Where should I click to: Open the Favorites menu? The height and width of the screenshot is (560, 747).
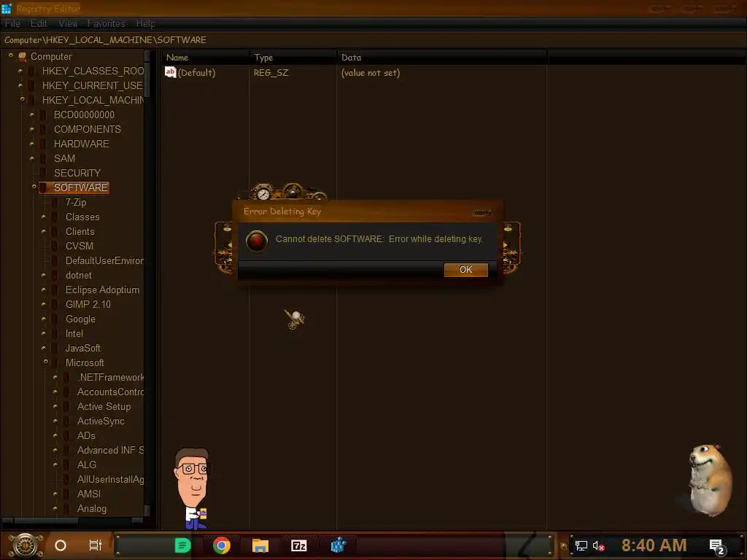pos(107,23)
